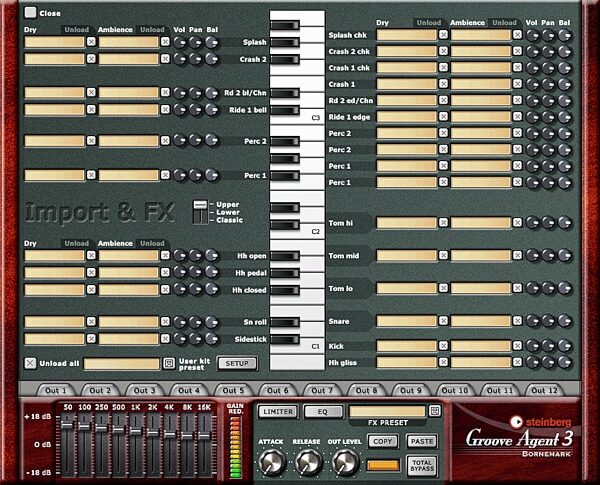Click the Unload all X icon
Screen dimensions: 600x485
pyautogui.click(x=30, y=363)
